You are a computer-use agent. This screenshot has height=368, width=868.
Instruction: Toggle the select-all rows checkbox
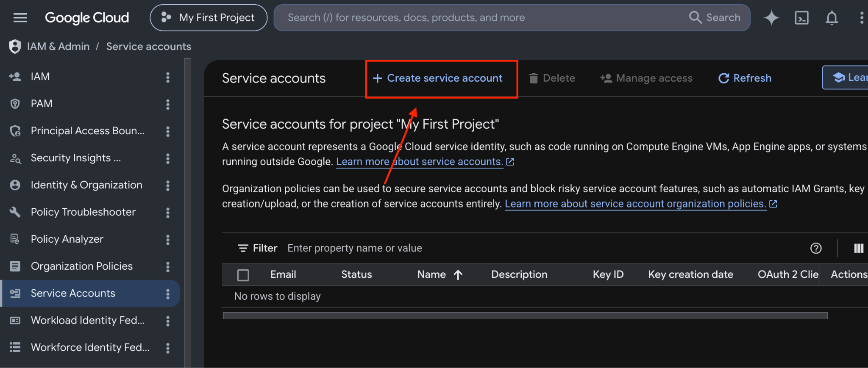click(243, 275)
